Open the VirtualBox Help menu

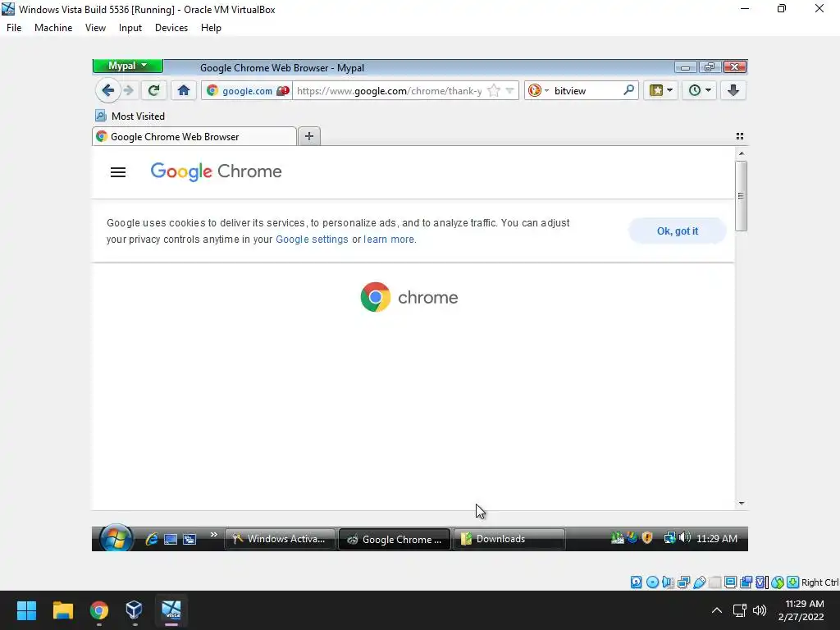211,28
